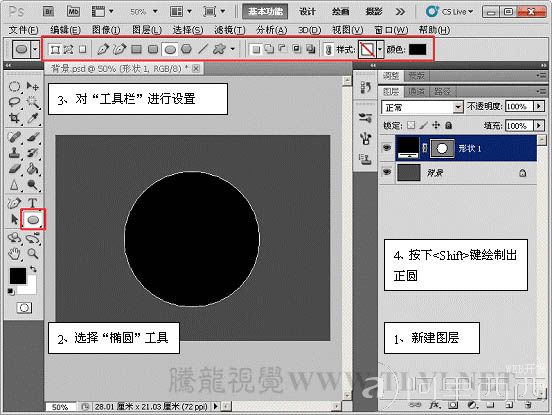Select the Ellipse shape tool in toolbox
This screenshot has width=552, height=415.
click(x=33, y=220)
